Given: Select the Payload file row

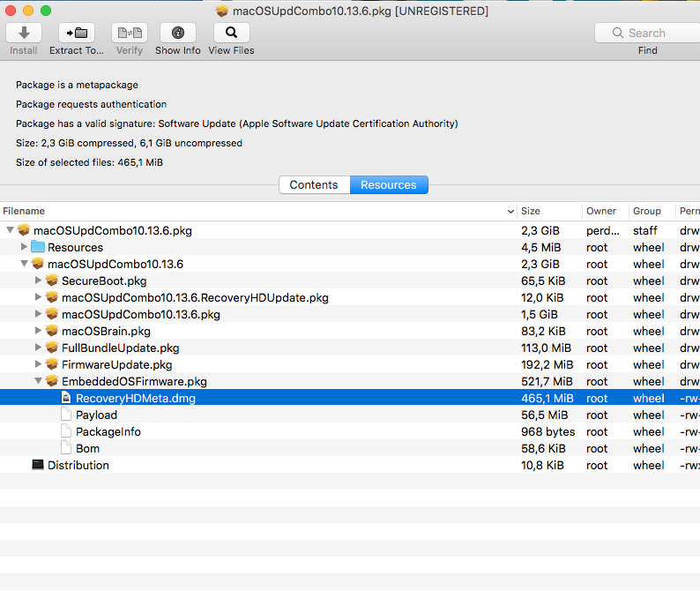Looking at the screenshot, I should pyautogui.click(x=350, y=415).
